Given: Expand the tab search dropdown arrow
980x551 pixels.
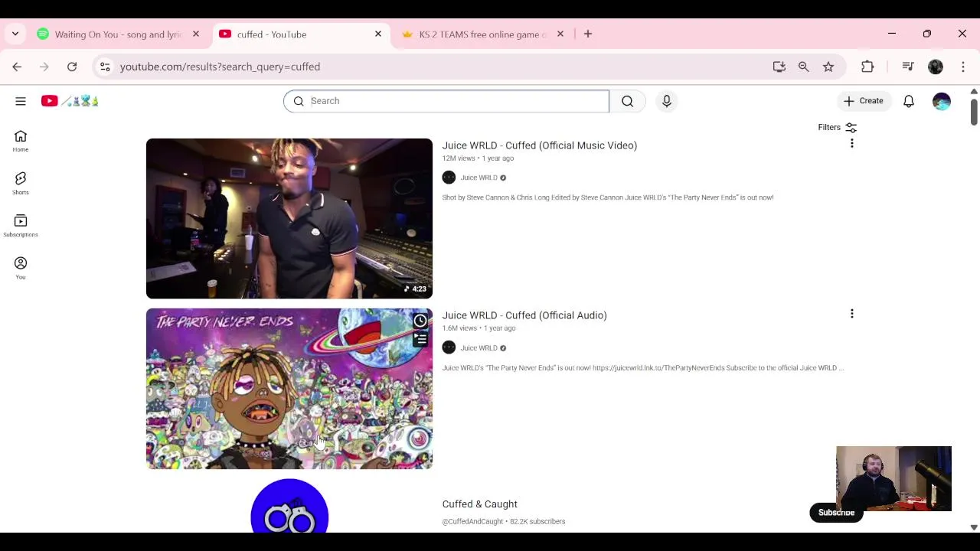Looking at the screenshot, I should (15, 34).
